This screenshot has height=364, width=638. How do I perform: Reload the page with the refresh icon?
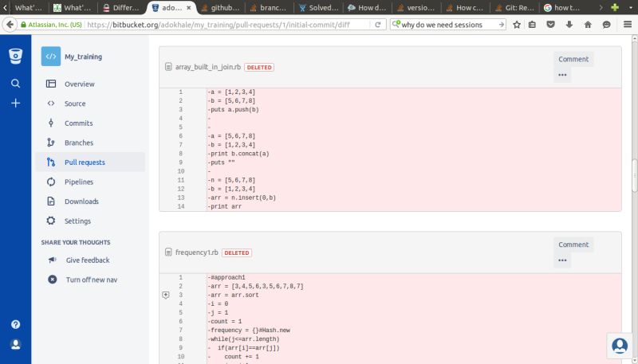(x=377, y=25)
